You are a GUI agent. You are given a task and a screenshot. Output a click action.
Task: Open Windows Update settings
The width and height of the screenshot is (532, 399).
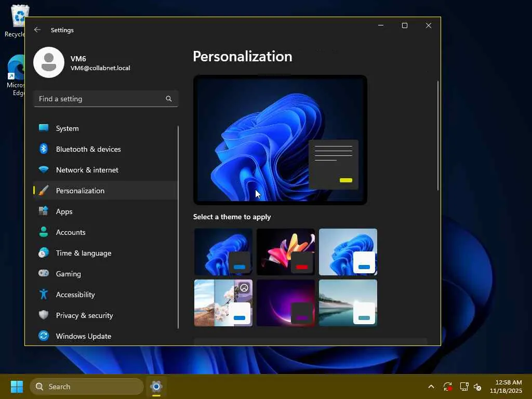coord(105,336)
